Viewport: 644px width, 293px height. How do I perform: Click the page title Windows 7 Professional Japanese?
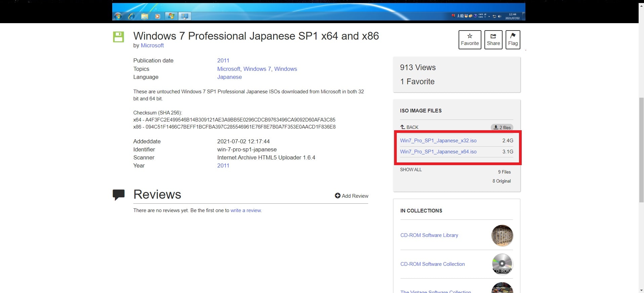click(256, 36)
